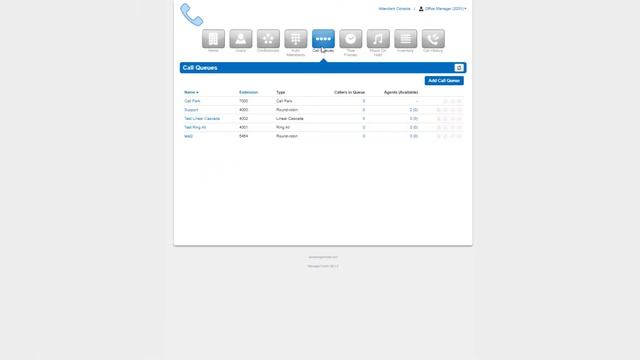This screenshot has width=640, height=360.
Task: Open the Test Ring All queue
Action: point(195,127)
